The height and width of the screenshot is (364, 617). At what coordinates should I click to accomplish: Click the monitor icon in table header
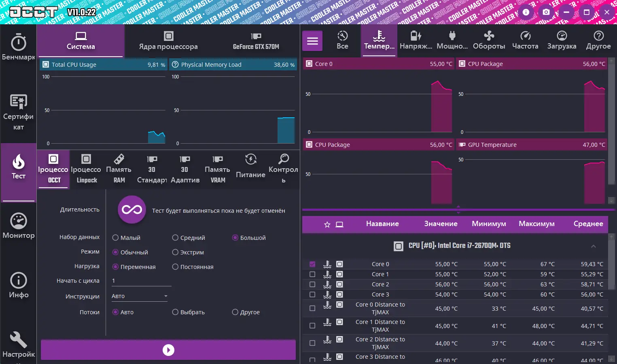click(339, 224)
